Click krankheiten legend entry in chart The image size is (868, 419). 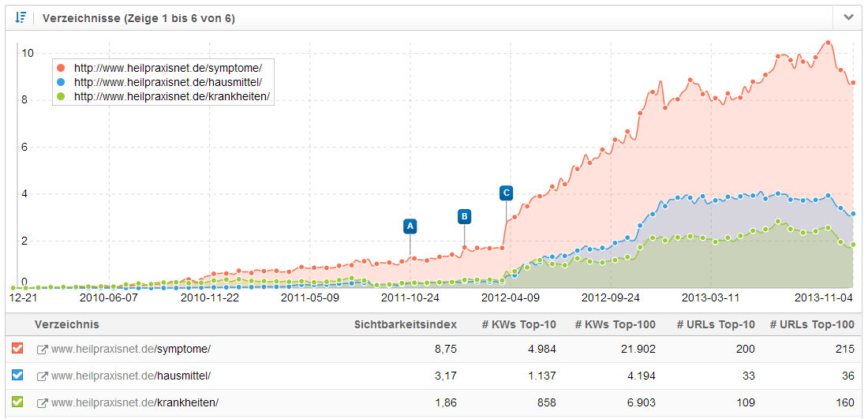(171, 96)
